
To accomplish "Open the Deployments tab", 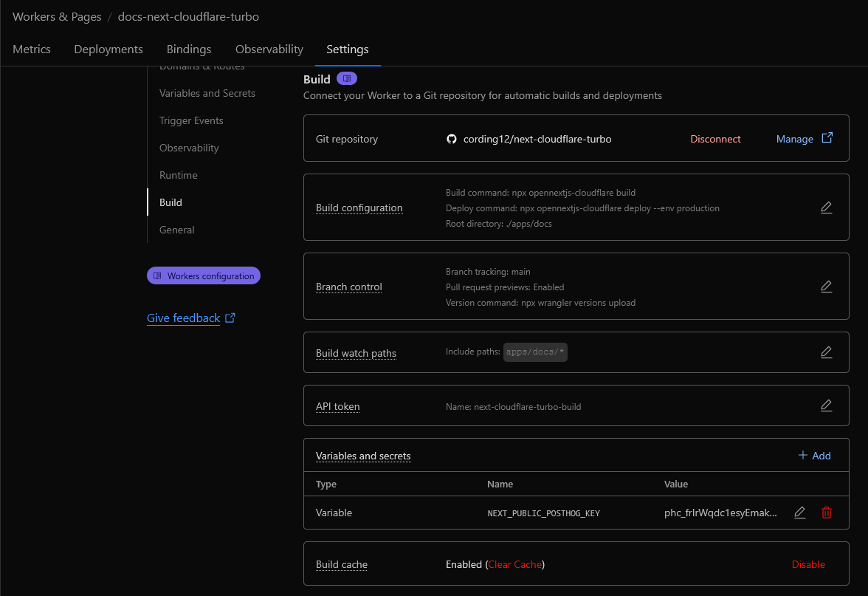I will click(108, 49).
